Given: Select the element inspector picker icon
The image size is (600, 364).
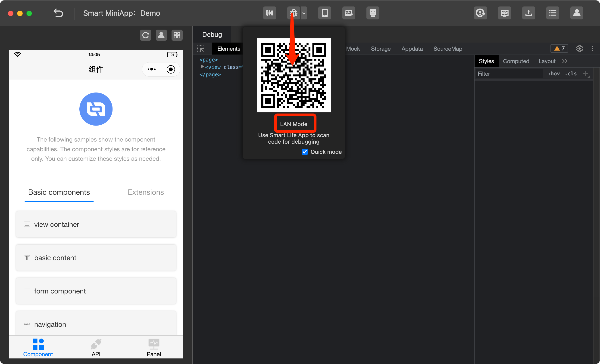Looking at the screenshot, I should pos(201,49).
